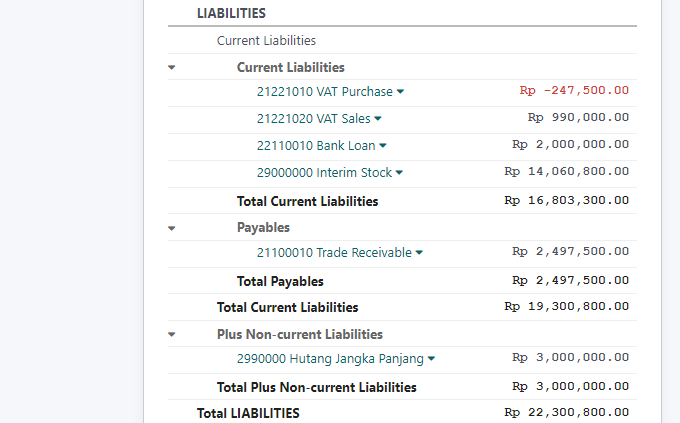
Task: Collapse the Current Liabilities group arrow
Action: coord(171,68)
